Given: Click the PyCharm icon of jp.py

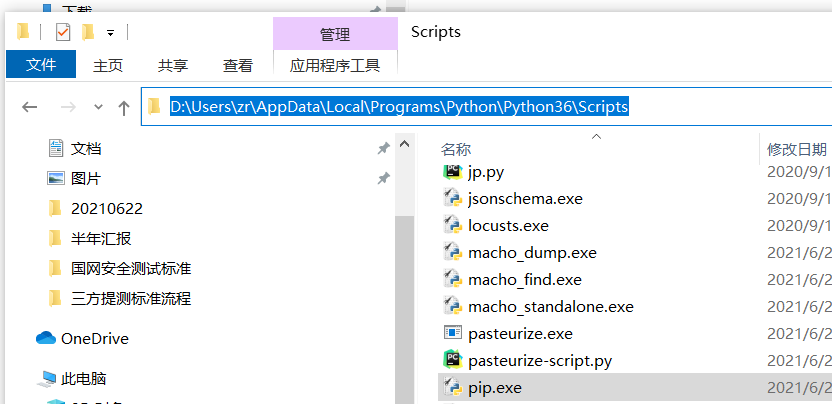Looking at the screenshot, I should (x=453, y=171).
